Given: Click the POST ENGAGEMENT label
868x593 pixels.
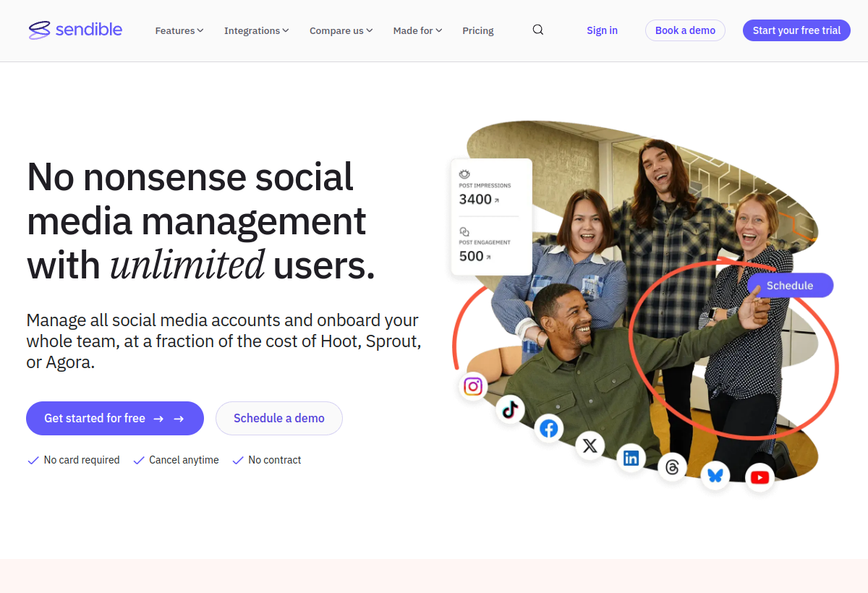Looking at the screenshot, I should 485,242.
